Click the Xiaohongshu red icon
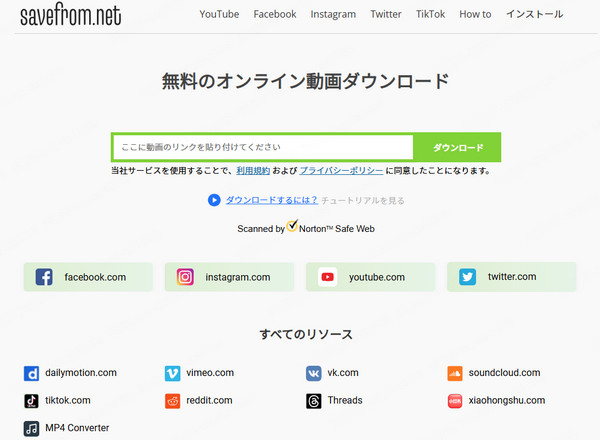 point(455,401)
